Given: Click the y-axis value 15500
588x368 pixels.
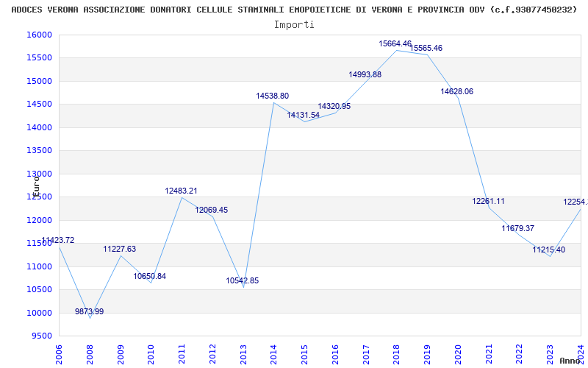Looking at the screenshot, I should tap(39, 58).
